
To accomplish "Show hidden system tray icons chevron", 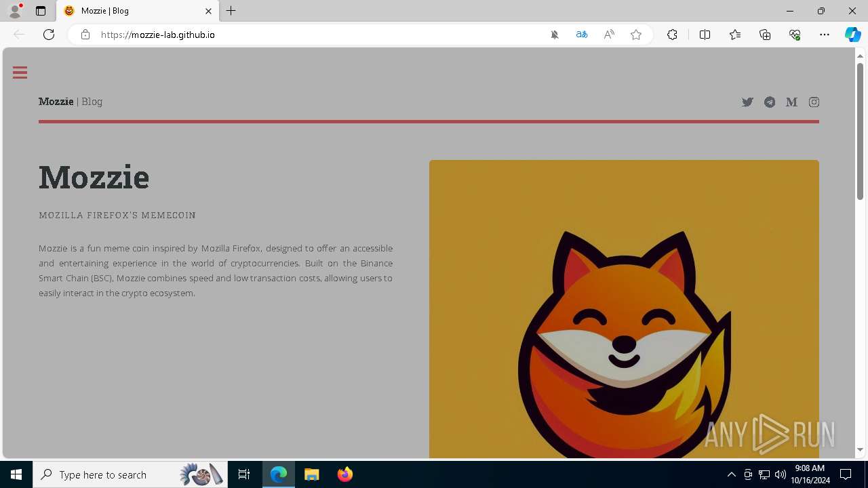I will [x=731, y=474].
